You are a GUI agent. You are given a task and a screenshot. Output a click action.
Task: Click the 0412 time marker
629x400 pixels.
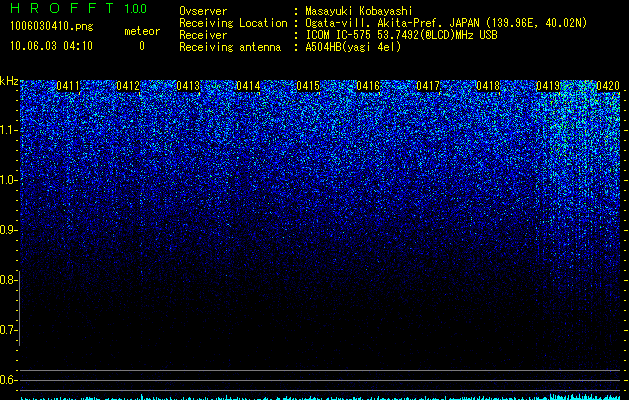pos(128,86)
